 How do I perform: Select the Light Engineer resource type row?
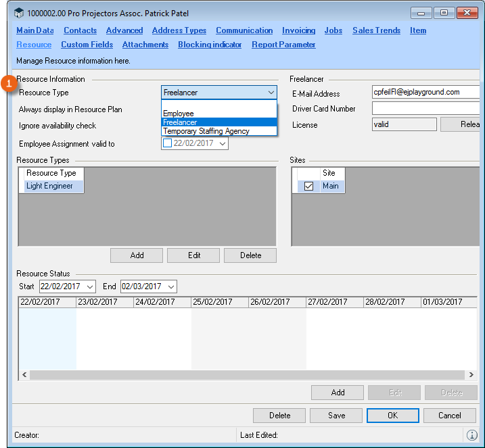[49, 186]
